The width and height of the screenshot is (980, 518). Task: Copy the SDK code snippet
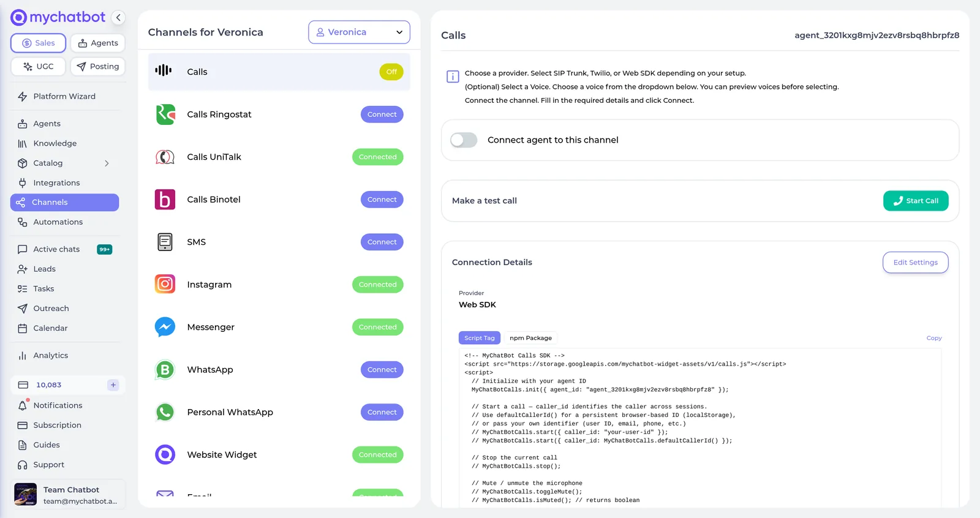pos(934,338)
